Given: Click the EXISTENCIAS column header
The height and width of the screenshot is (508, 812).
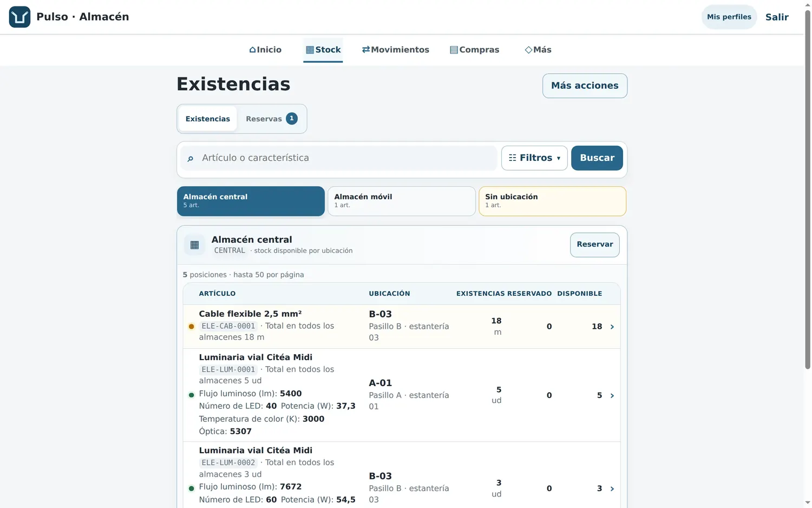Looking at the screenshot, I should pyautogui.click(x=480, y=294).
